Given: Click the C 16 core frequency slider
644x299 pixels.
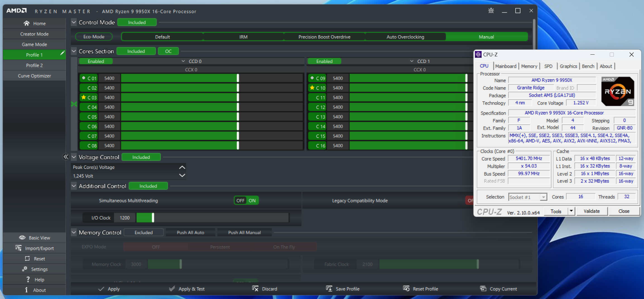Looking at the screenshot, I should click(x=411, y=146).
